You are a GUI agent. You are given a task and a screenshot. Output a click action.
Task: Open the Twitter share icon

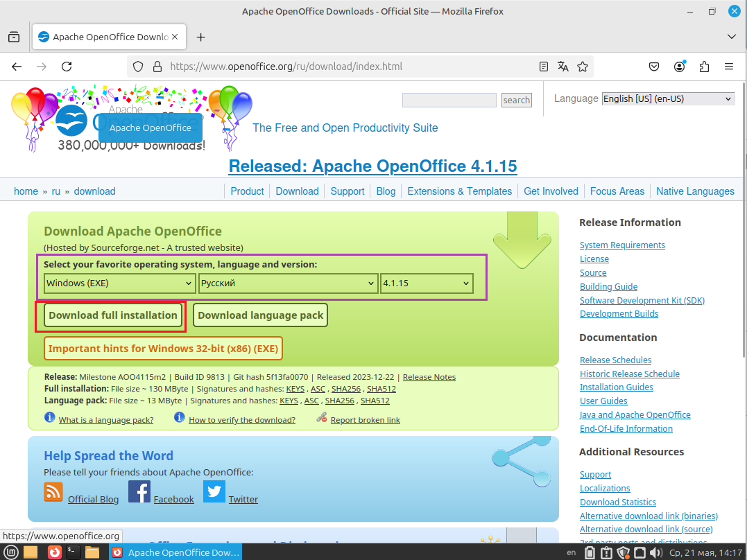[214, 491]
